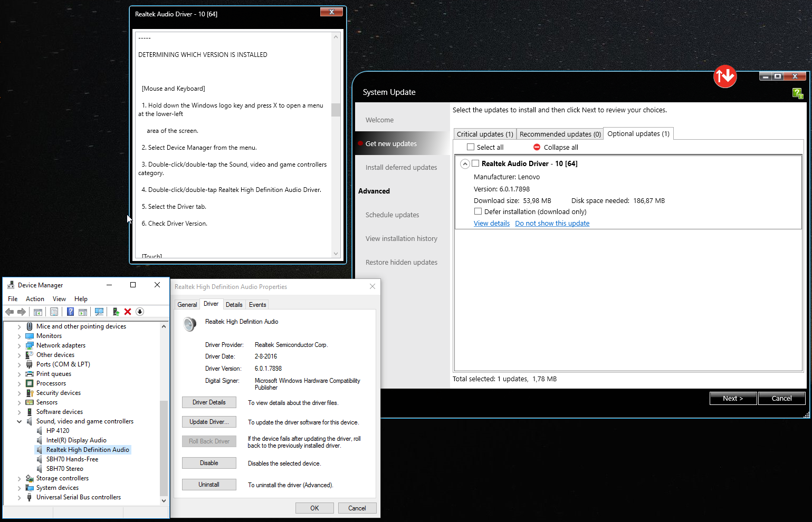Open the View details link
The height and width of the screenshot is (522, 812).
point(492,224)
